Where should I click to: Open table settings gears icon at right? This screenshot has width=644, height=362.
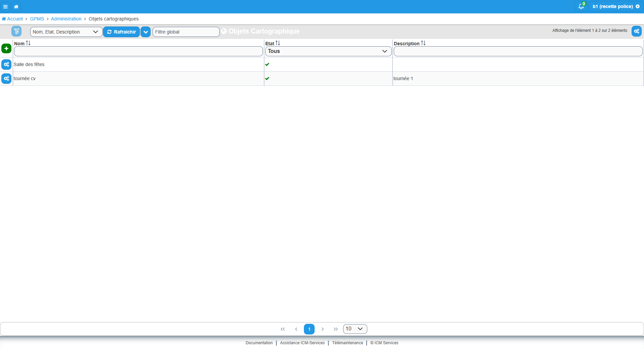[x=637, y=31]
